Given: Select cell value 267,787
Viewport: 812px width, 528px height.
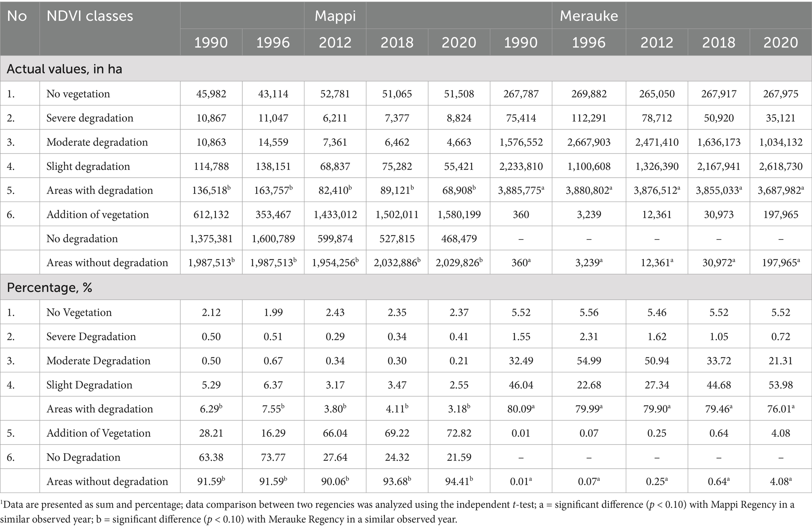Looking at the screenshot, I should click(521, 94).
